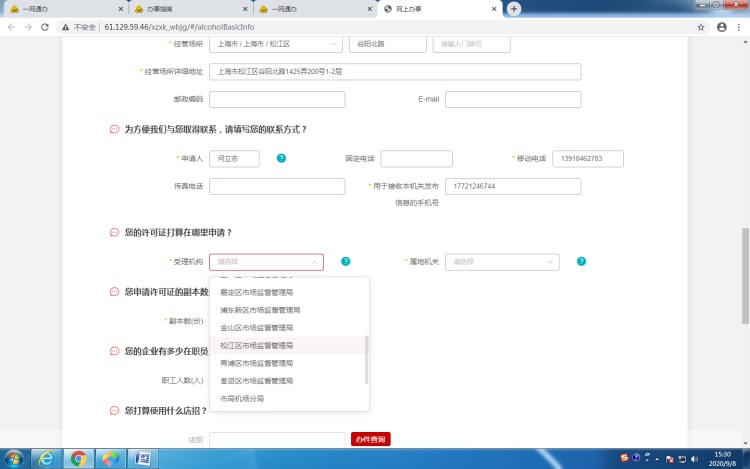Open Internet Explorer from the taskbar

pos(44,458)
